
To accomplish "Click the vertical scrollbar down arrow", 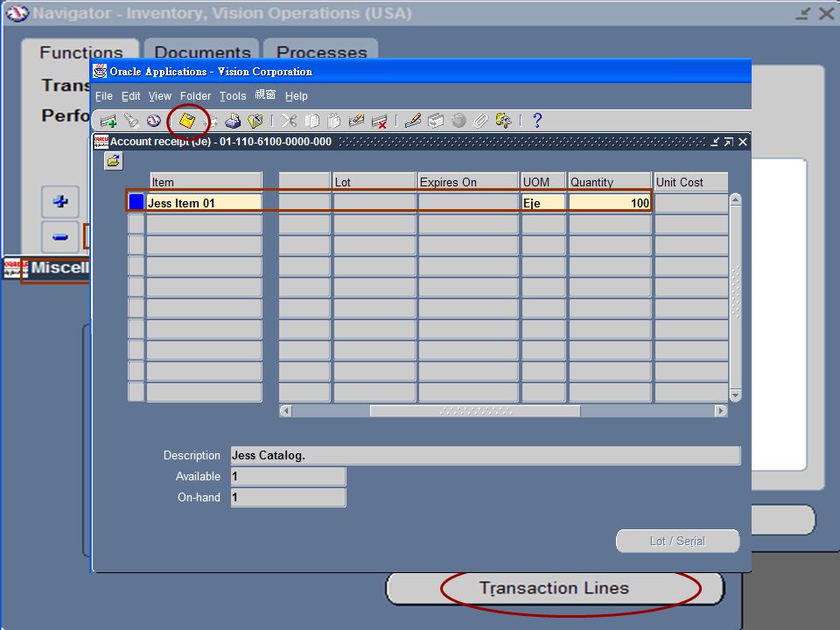I will coord(736,395).
